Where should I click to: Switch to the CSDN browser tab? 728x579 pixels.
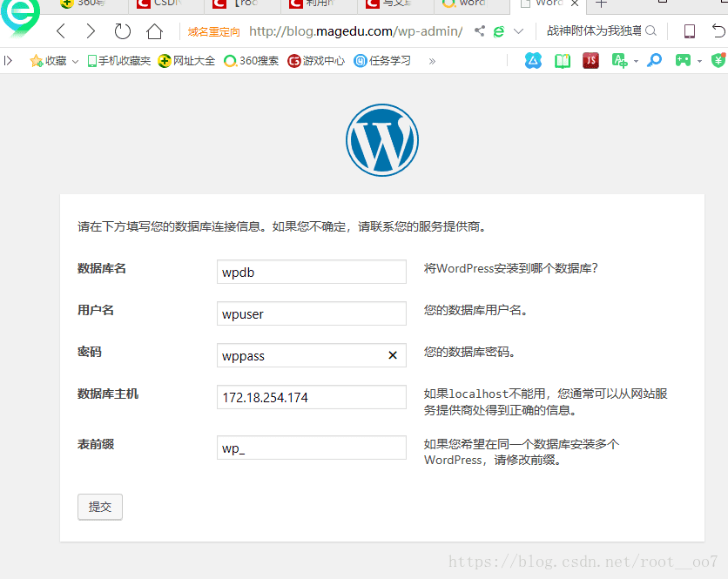coord(165,4)
